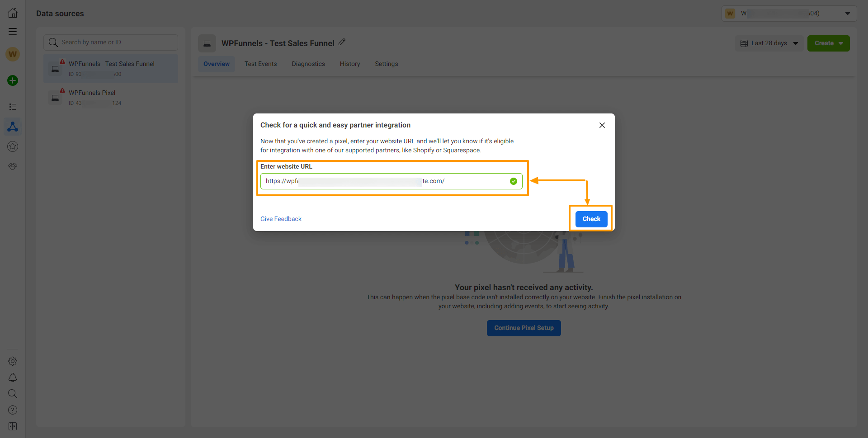Click the Continue Pixel Setup button
Viewport: 868px width, 438px height.
tap(524, 328)
